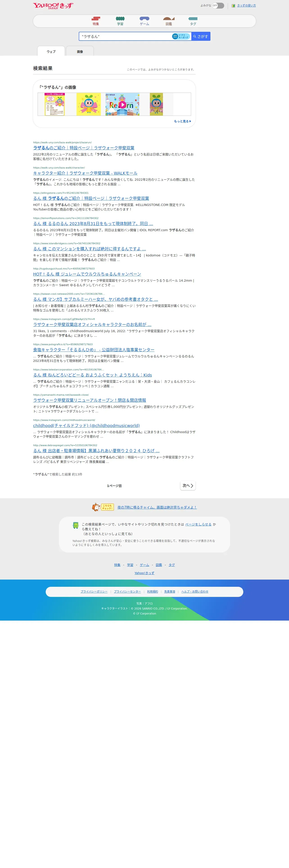Image resolution: width=289 pixels, height=868 pixels.
Task: Click the こちらもチェック character icon
Action: coord(103,507)
